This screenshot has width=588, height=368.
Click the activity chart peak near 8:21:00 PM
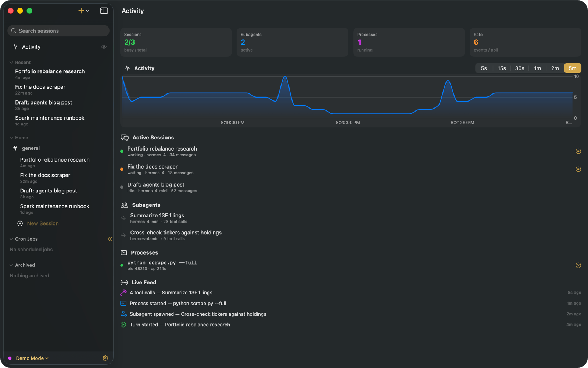(448, 81)
